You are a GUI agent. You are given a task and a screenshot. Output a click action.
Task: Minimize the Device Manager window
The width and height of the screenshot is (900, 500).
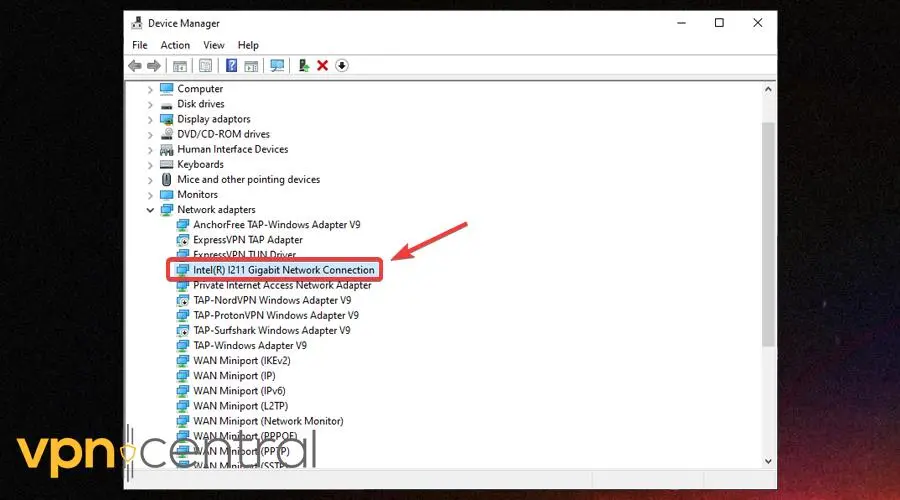click(681, 23)
